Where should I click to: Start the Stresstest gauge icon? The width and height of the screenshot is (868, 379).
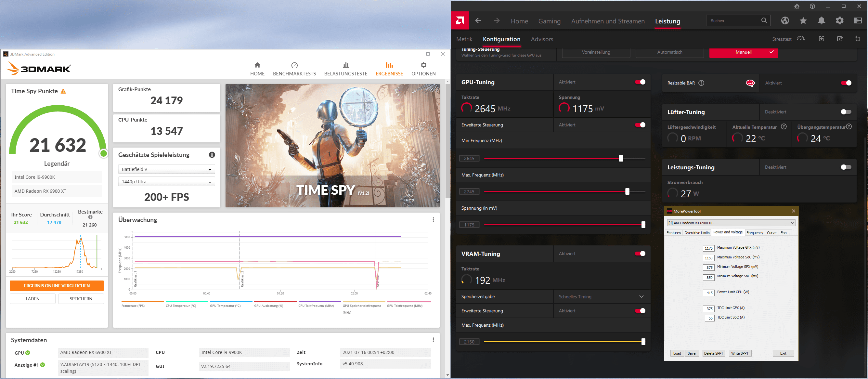pos(801,39)
